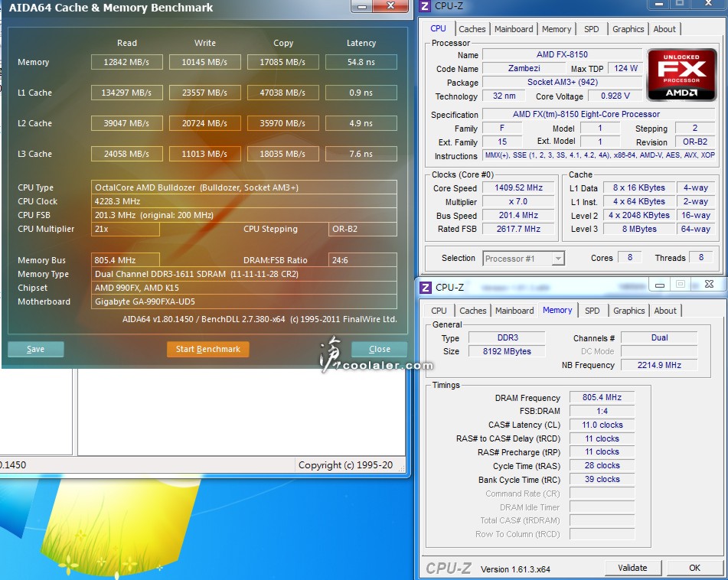Select the Memory Latency value "54.8 ns"
Screen dimensions: 728x580
(x=361, y=62)
